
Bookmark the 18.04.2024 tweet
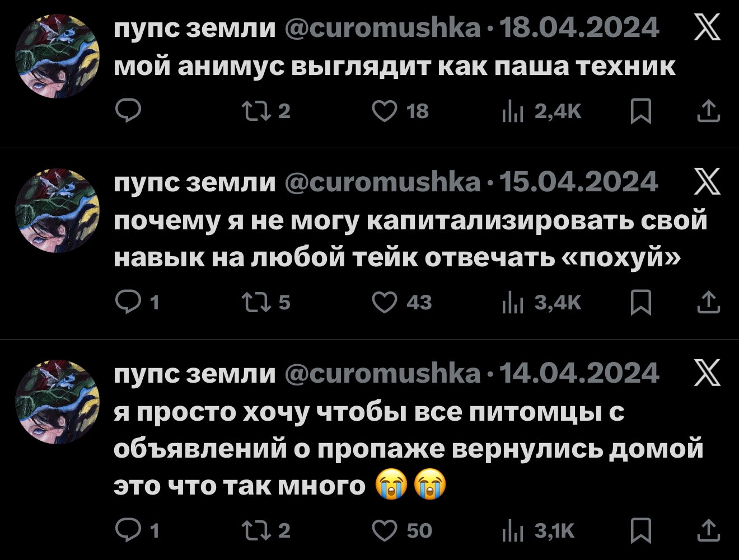click(x=640, y=111)
